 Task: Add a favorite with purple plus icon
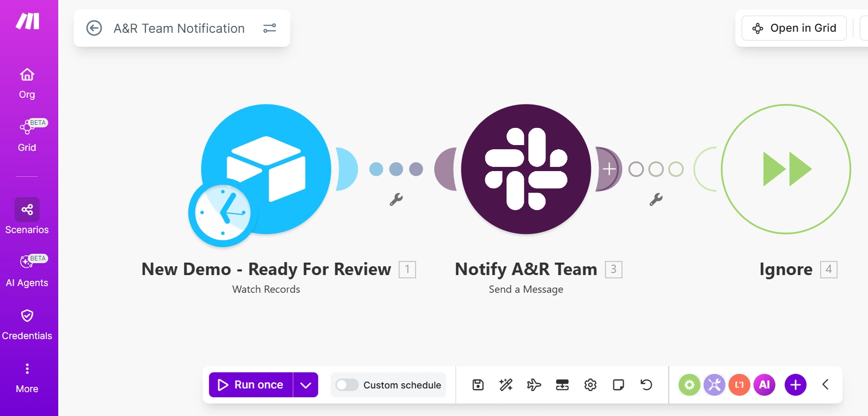tap(796, 385)
